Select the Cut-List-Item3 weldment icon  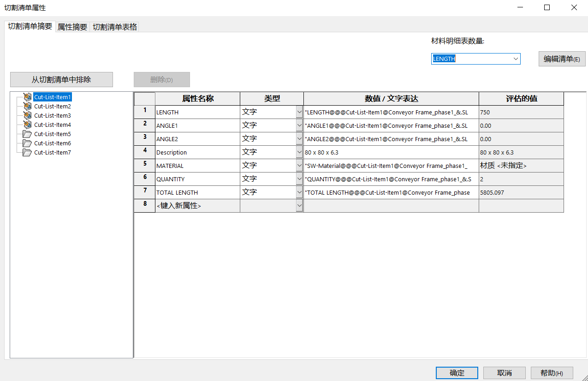tap(28, 115)
